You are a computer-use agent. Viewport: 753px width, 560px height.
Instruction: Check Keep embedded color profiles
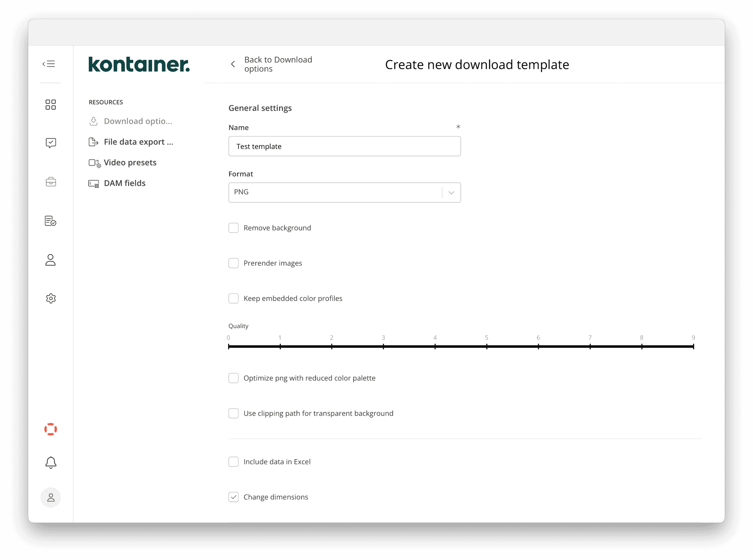(234, 298)
